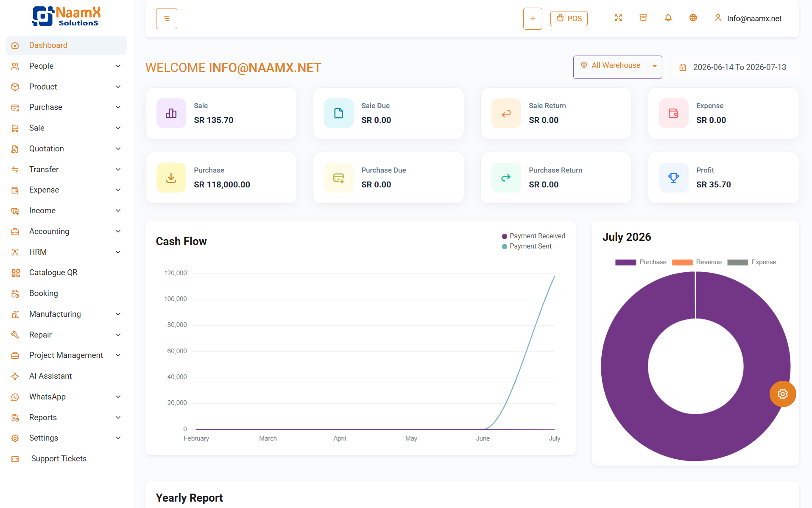Click the Sale Return arrow icon
This screenshot has height=508, width=812.
click(x=506, y=113)
